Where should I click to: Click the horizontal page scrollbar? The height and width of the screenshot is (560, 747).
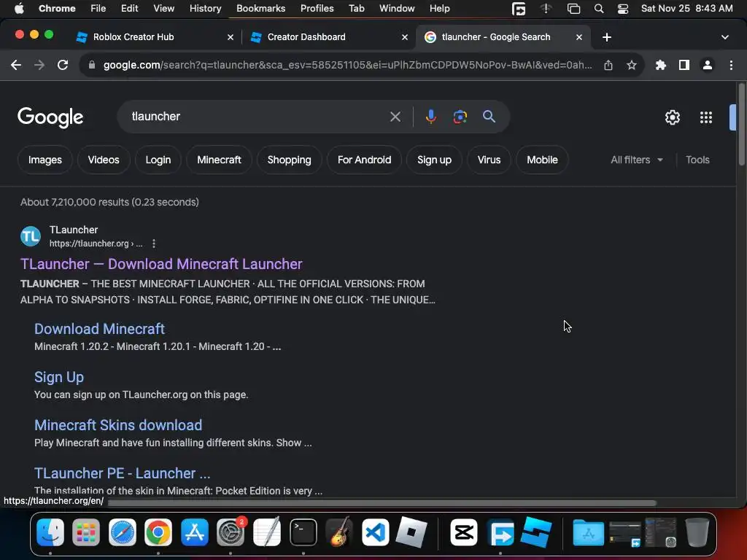pyautogui.click(x=382, y=503)
